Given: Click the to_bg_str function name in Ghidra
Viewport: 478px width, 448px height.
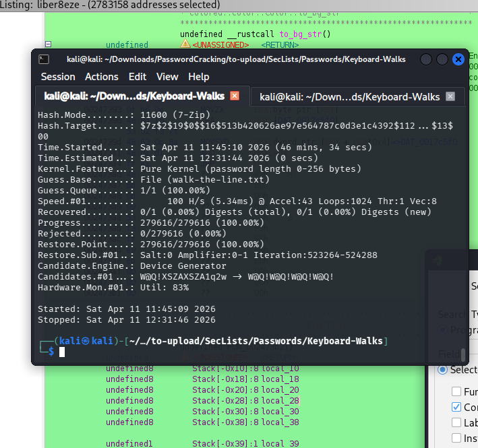Looking at the screenshot, I should 300,34.
